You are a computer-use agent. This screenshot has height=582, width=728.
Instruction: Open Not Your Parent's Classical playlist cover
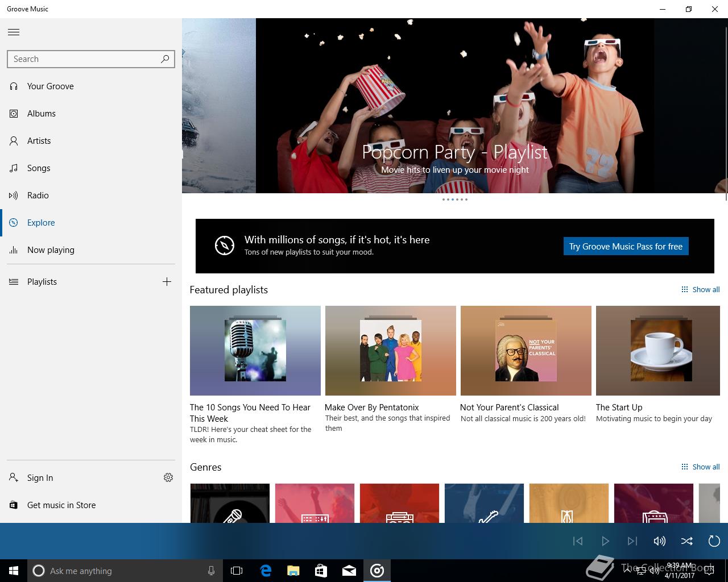point(526,351)
